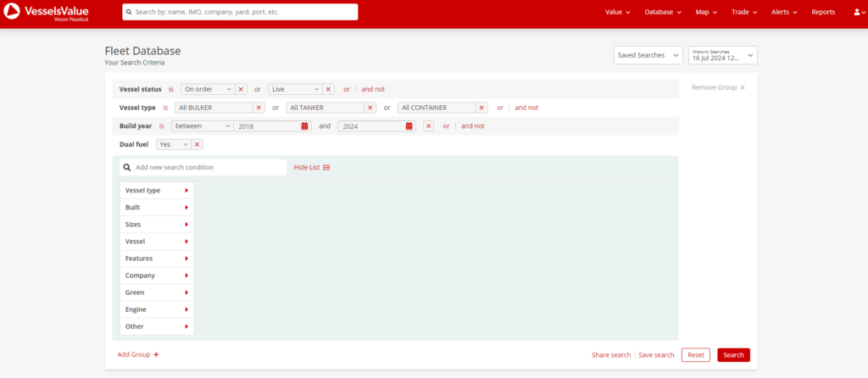Click the Reset button
Image resolution: width=868 pixels, height=378 pixels.
695,355
